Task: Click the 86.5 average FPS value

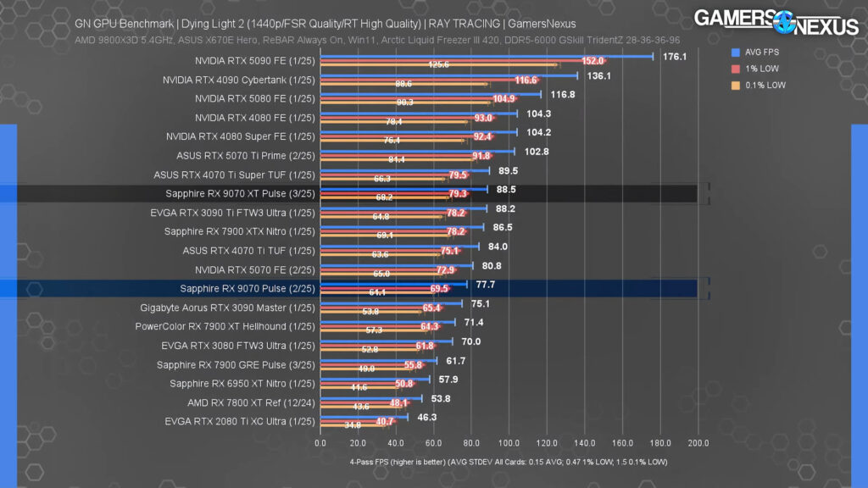Action: point(503,227)
